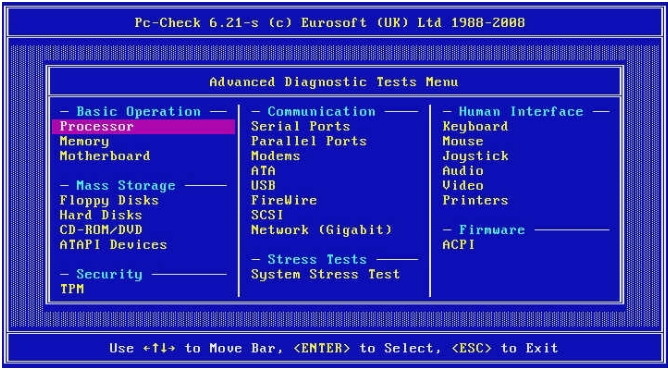668x369 pixels.
Task: Choose the Motherboard test
Action: pyautogui.click(x=105, y=156)
